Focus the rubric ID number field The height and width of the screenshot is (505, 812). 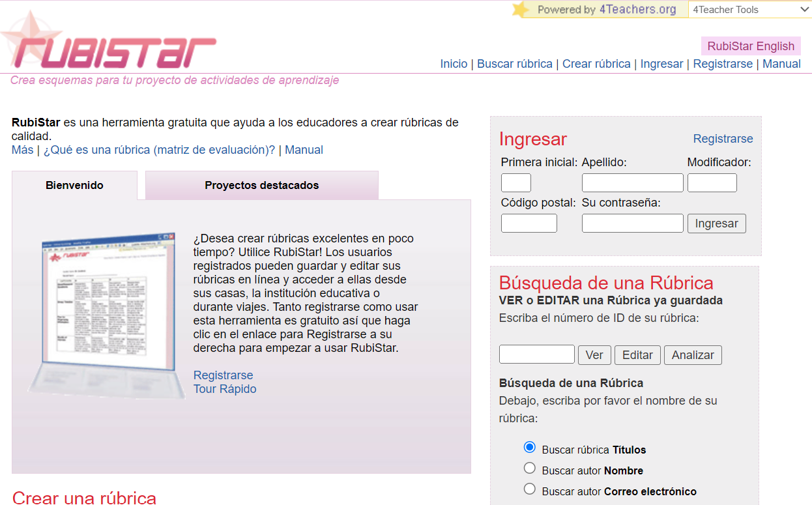(537, 354)
